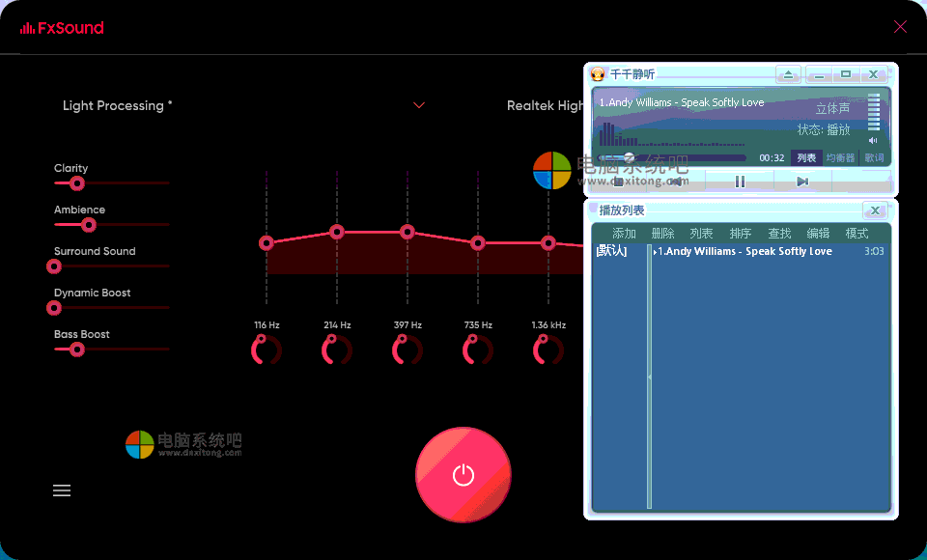Screen dimensions: 927x560
Task: Click the 00:32 elapsed time display
Action: click(x=772, y=158)
